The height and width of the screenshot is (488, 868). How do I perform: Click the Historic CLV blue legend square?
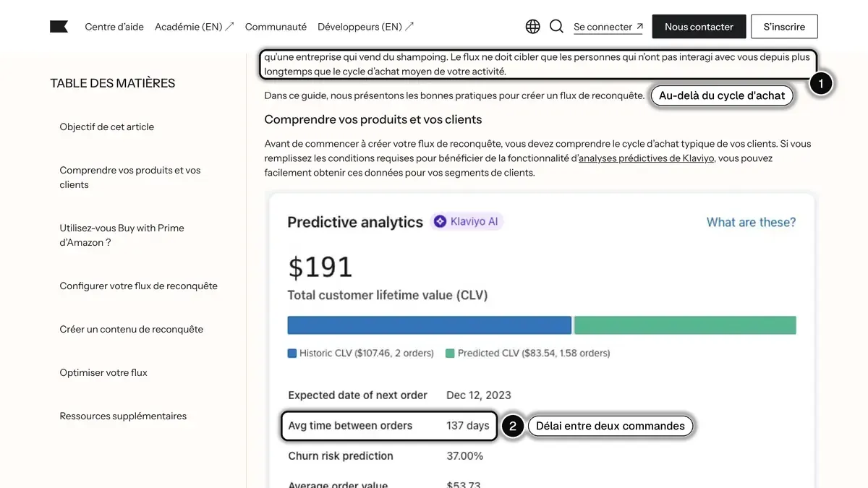coord(292,354)
